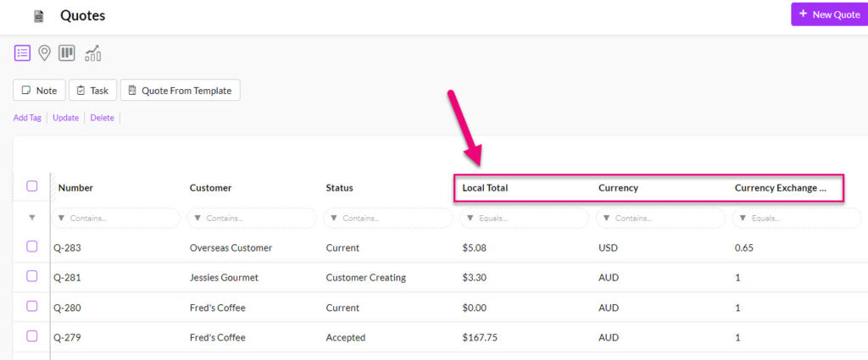Switch to kanban board view icon
Viewport: 868px width, 360px height.
click(67, 53)
